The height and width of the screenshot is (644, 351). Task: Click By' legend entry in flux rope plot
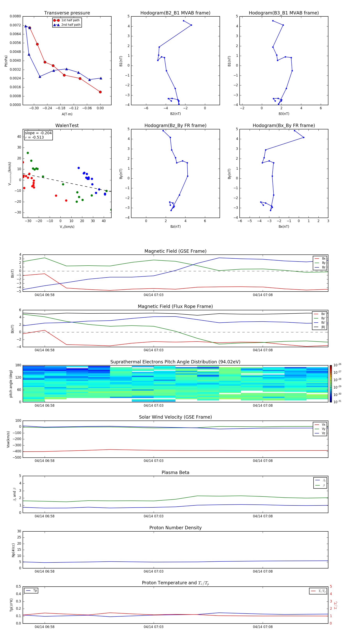(x=320, y=318)
